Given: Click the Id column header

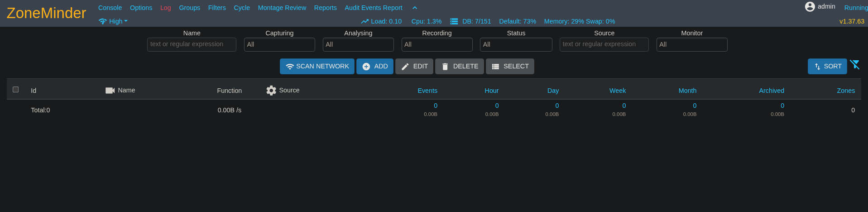Looking at the screenshot, I should click(34, 91).
